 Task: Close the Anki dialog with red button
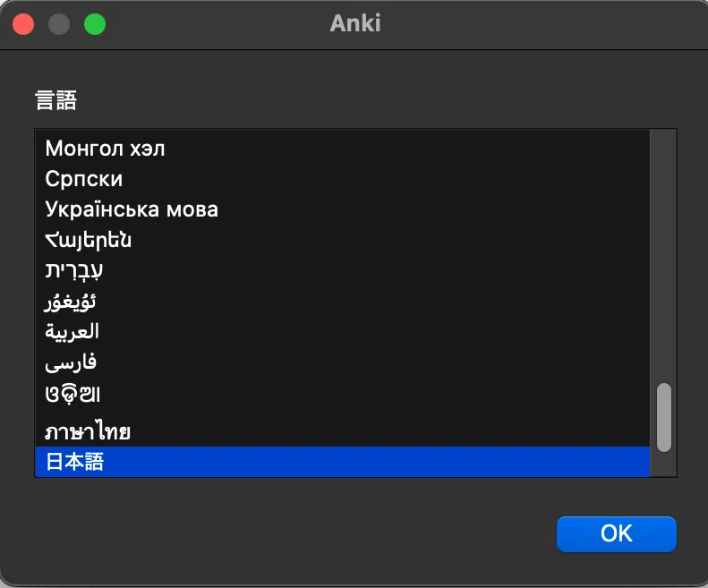click(23, 24)
